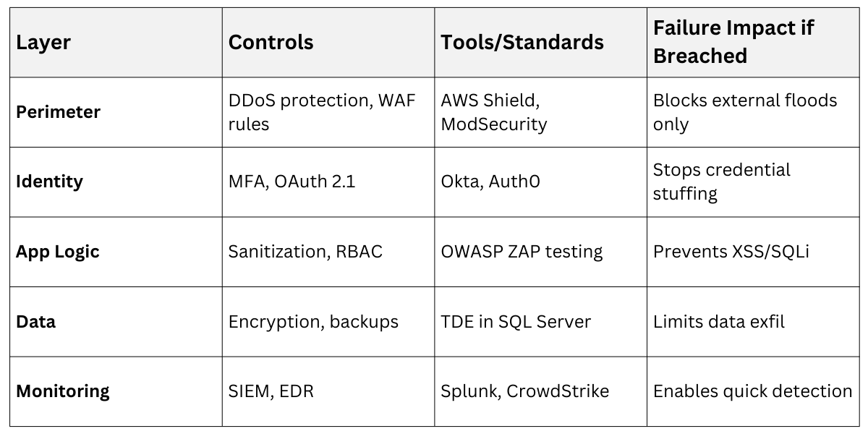Select the Identity row label
This screenshot has width=868, height=434.
49,182
